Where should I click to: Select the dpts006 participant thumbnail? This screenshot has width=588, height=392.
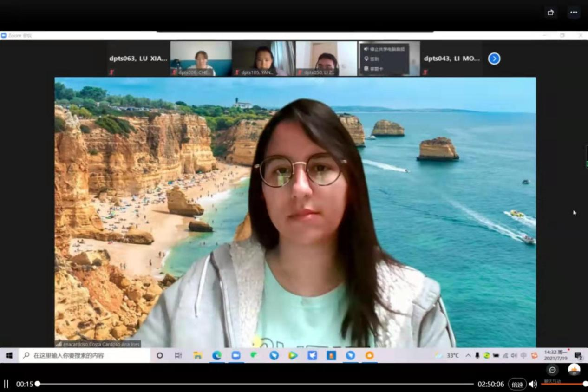(201, 59)
